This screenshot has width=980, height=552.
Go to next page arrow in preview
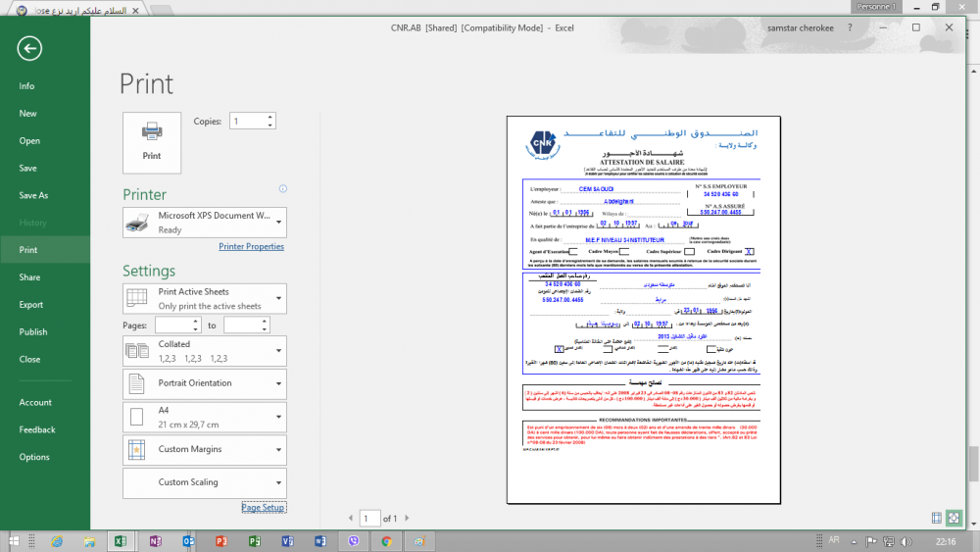tap(407, 519)
